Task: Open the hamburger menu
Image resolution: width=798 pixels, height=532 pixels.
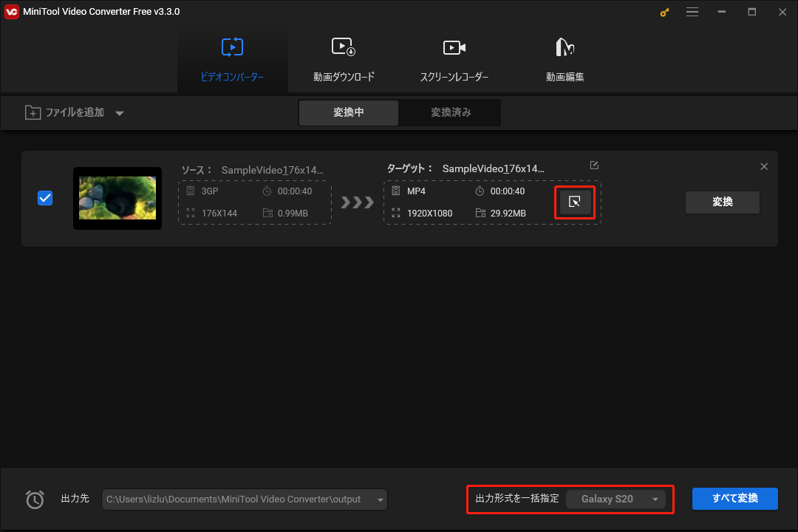Action: 692,12
